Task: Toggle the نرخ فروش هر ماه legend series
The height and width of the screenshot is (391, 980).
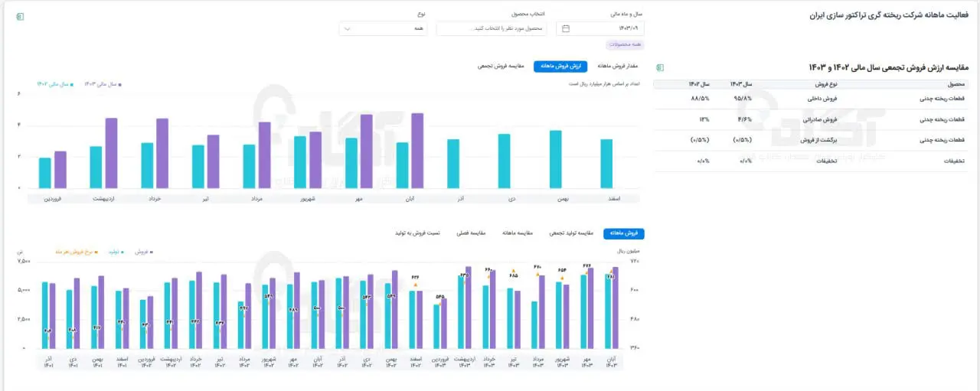Action: 76,251
